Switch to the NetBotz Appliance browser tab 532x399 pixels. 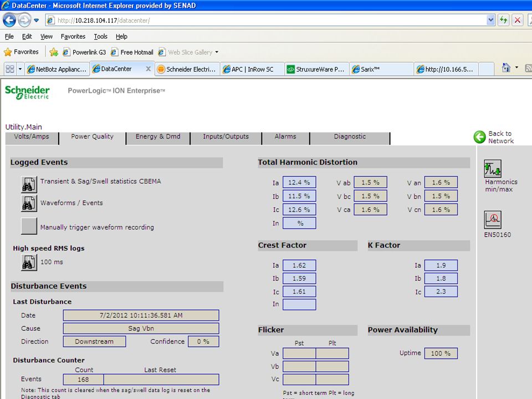tap(58, 69)
